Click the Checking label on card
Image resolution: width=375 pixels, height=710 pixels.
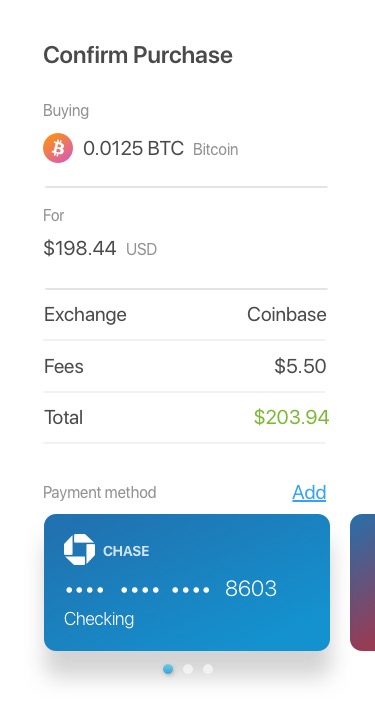(99, 619)
